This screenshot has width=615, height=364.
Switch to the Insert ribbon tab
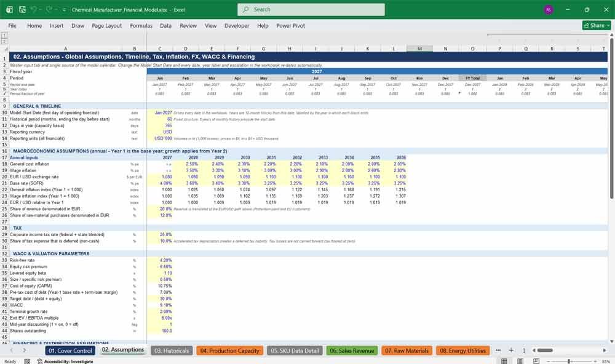(x=57, y=25)
